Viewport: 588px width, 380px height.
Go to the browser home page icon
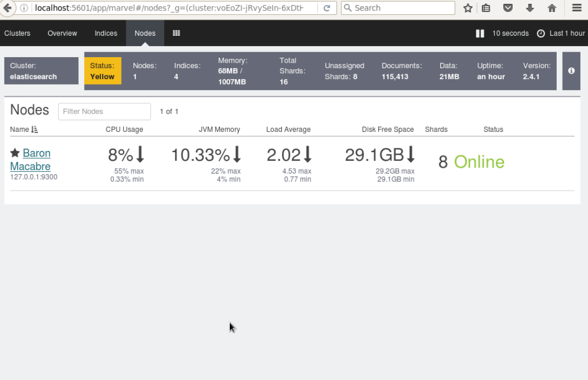(552, 8)
